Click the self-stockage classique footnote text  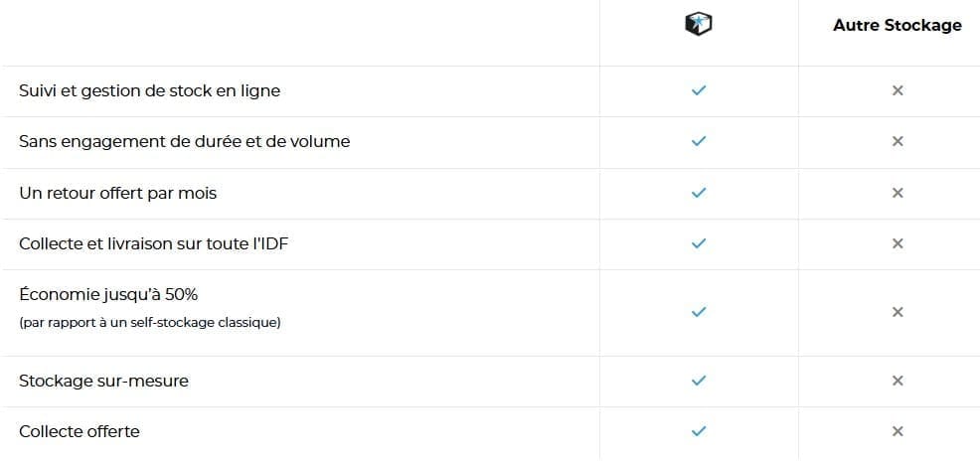150,323
